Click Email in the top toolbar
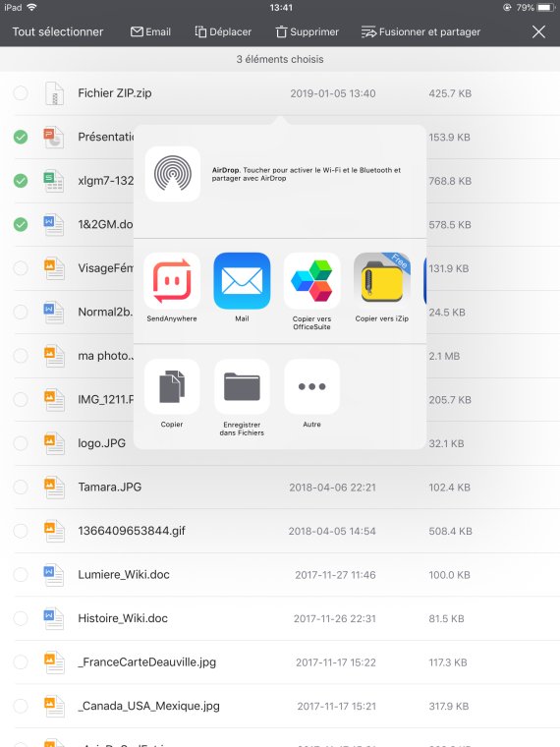This screenshot has width=560, height=747. pyautogui.click(x=150, y=31)
